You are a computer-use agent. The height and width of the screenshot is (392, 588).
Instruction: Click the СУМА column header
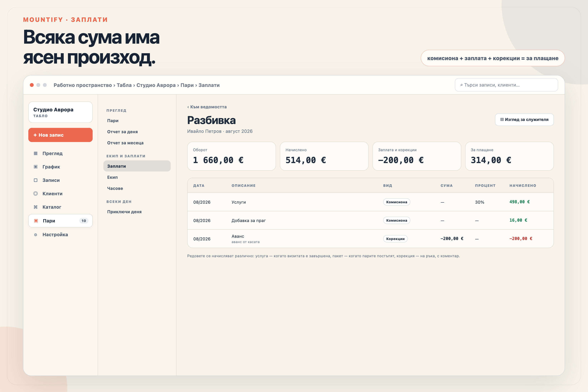[x=447, y=185]
